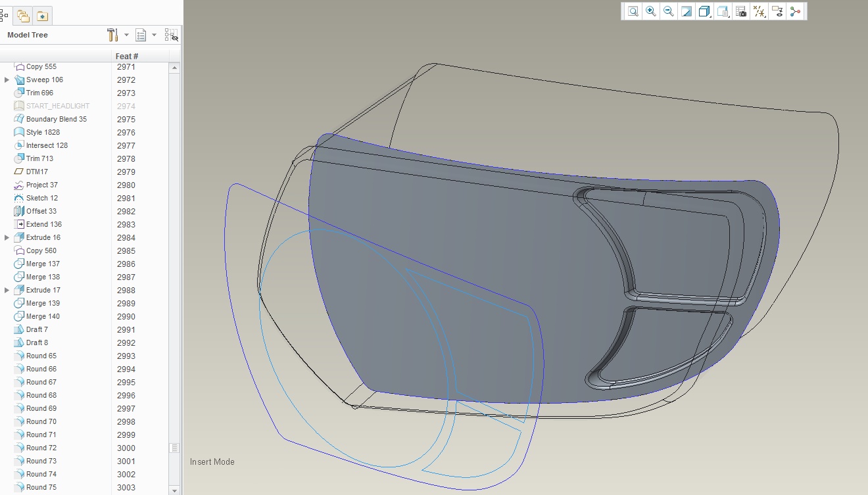Select Intersect 128 feature
The height and width of the screenshot is (495, 868).
coord(47,145)
